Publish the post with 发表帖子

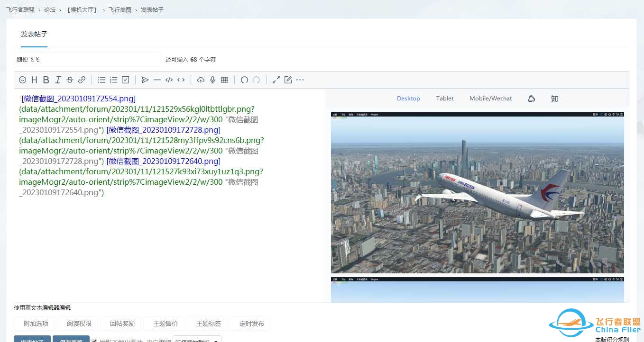[32, 339]
